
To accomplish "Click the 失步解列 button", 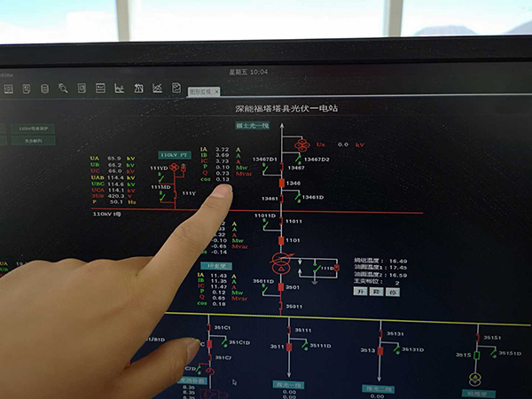I will tap(34, 140).
